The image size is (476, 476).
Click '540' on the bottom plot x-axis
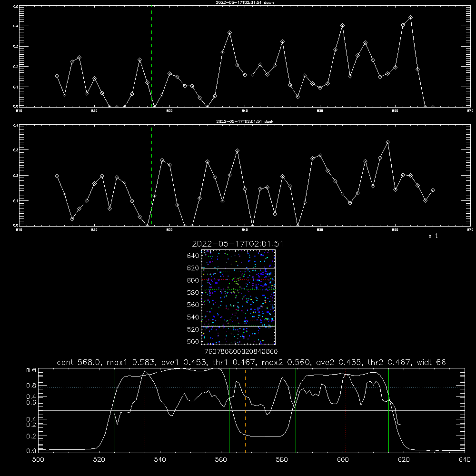[x=160, y=460]
